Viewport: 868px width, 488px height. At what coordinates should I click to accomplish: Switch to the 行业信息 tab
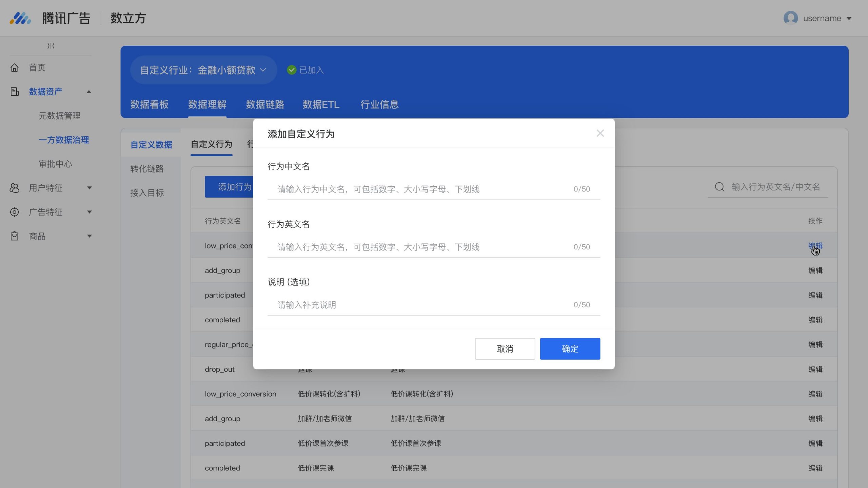coord(379,104)
